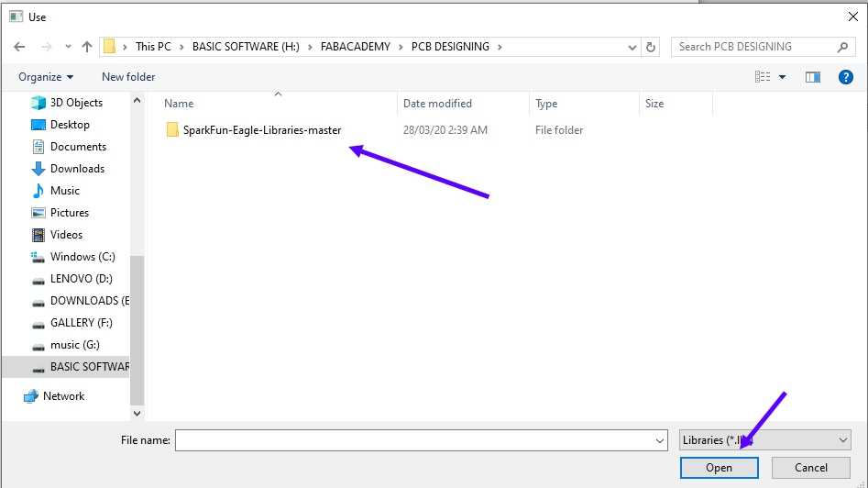Click the SparkFun folder icon
The height and width of the screenshot is (488, 868).
172,130
